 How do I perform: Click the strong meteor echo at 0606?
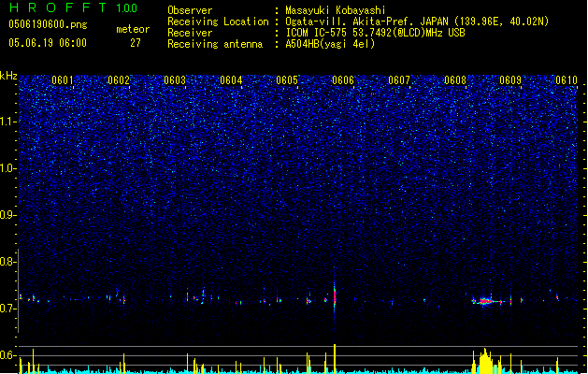click(x=335, y=295)
